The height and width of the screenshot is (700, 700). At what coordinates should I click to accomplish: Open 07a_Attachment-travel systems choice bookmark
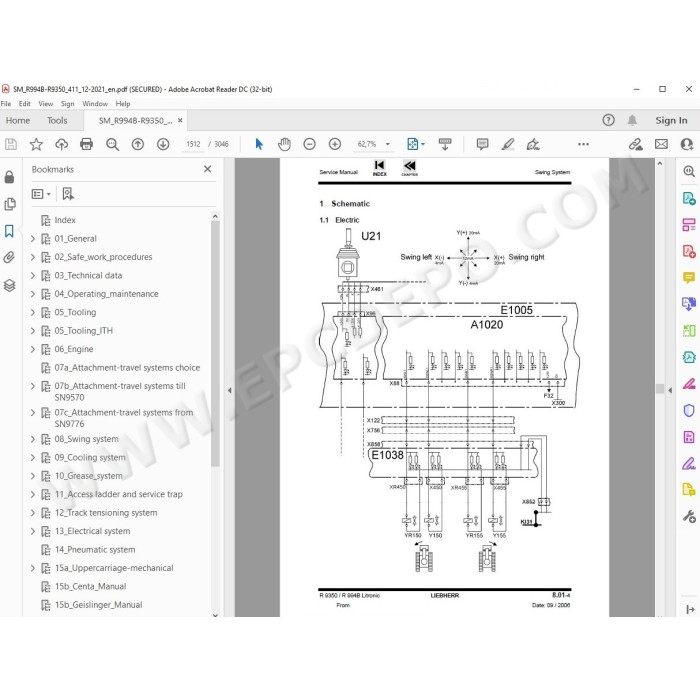(127, 367)
